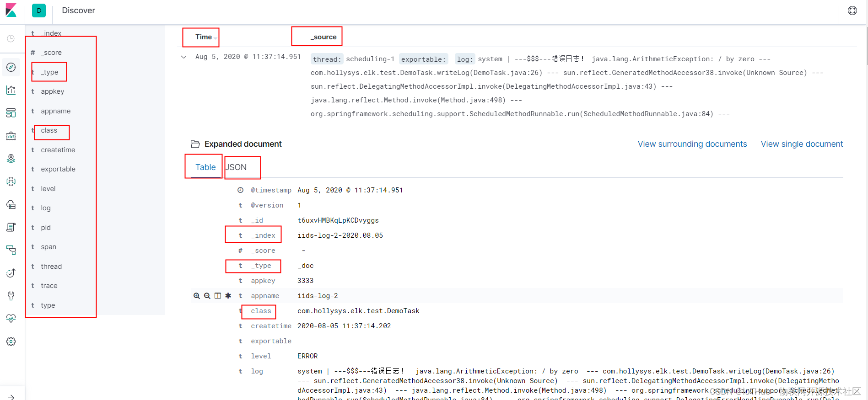Open View single document link

(802, 144)
